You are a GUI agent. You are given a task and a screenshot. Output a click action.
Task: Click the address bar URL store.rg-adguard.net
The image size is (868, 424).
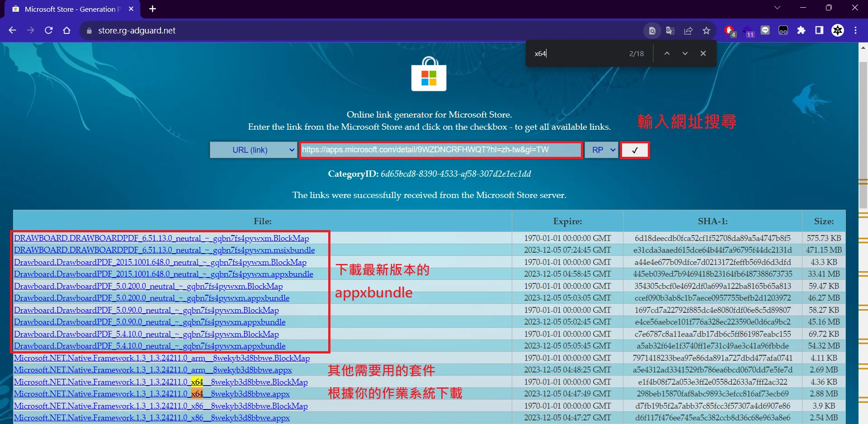point(137,30)
